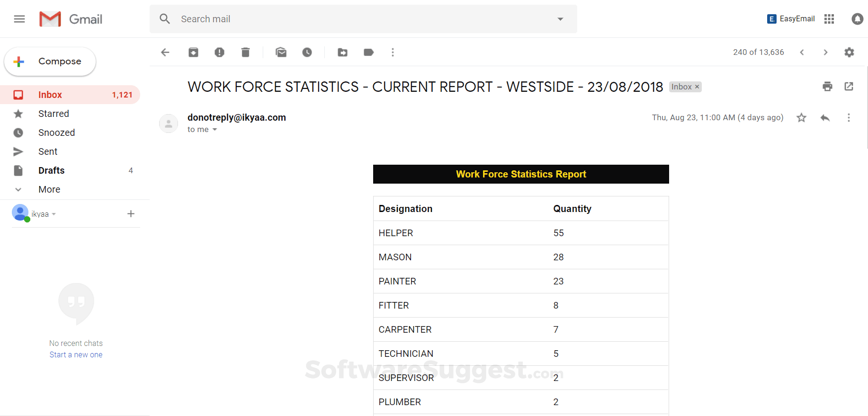
Task: Open the Move to folder icon
Action: tap(342, 52)
